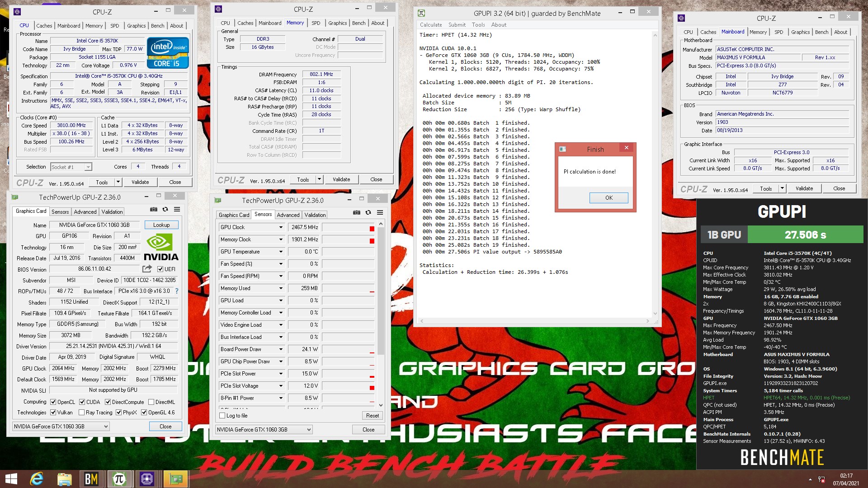Click CPU-Z title icon in the Memory tab window
Image resolution: width=868 pixels, height=488 pixels.
[218, 9]
